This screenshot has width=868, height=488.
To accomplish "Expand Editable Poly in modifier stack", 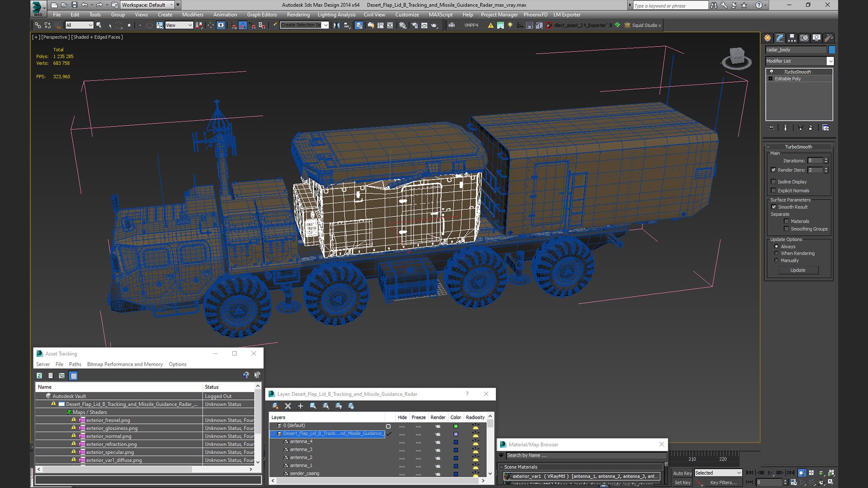I will (x=771, y=79).
